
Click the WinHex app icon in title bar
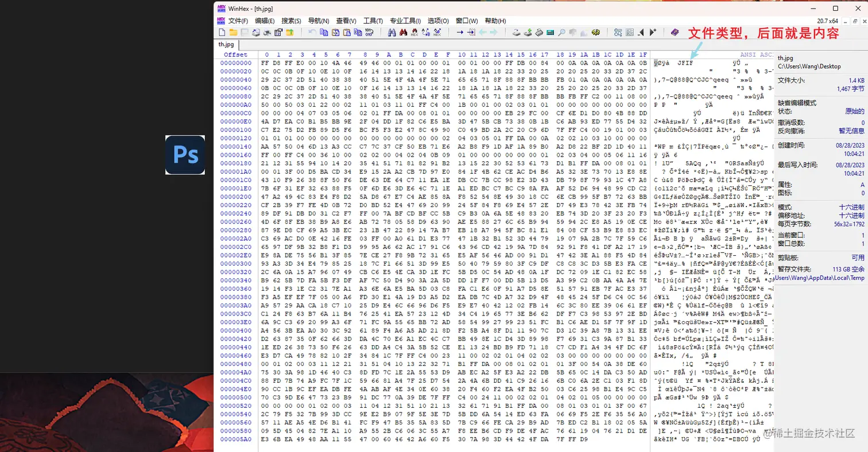point(221,8)
